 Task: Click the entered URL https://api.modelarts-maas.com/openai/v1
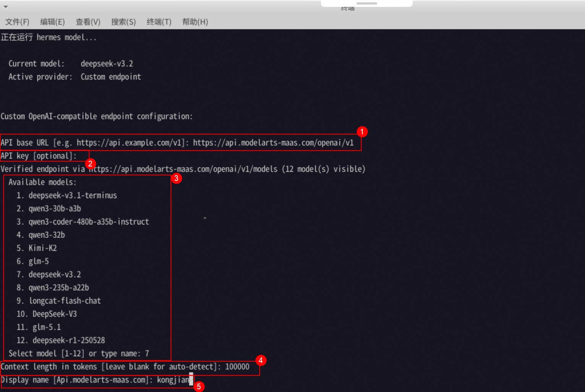click(x=274, y=143)
